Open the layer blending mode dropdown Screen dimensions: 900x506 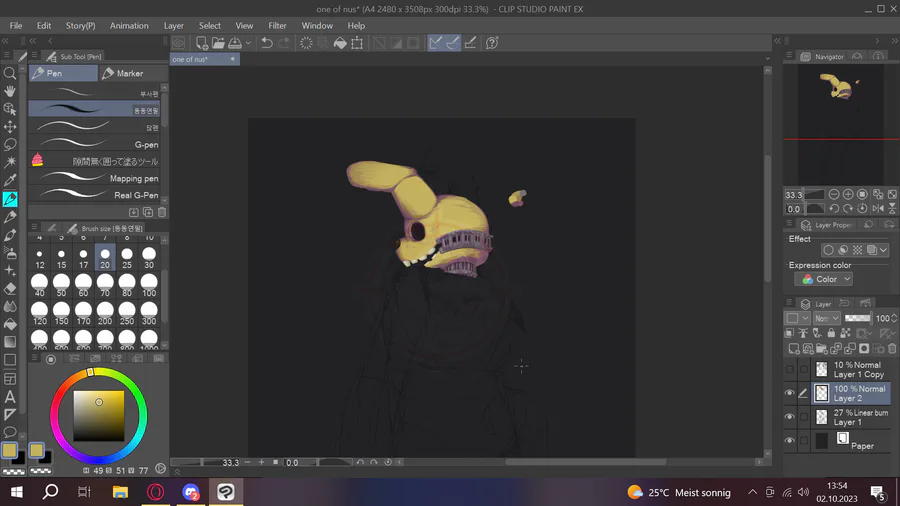coord(827,318)
